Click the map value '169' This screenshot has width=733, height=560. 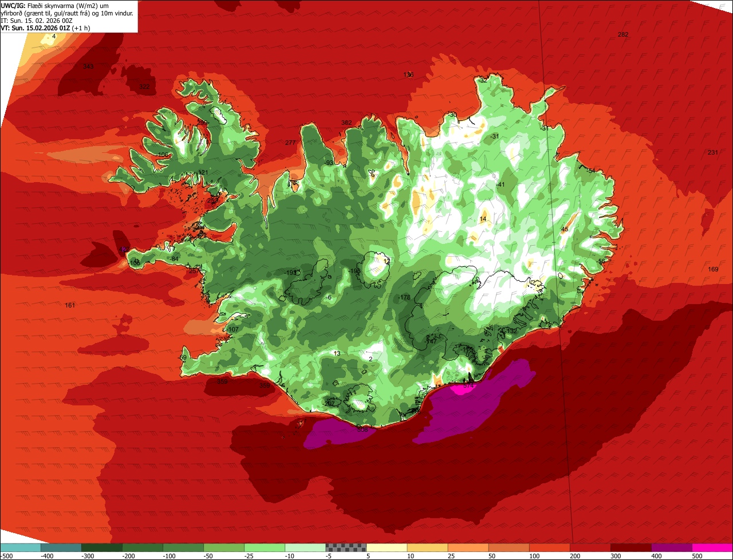[713, 270]
